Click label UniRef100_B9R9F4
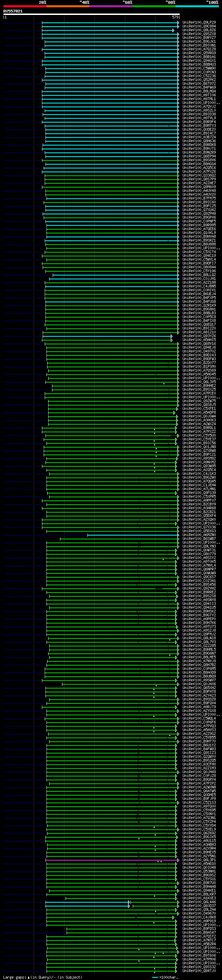This screenshot has height=980, width=222. point(199,122)
